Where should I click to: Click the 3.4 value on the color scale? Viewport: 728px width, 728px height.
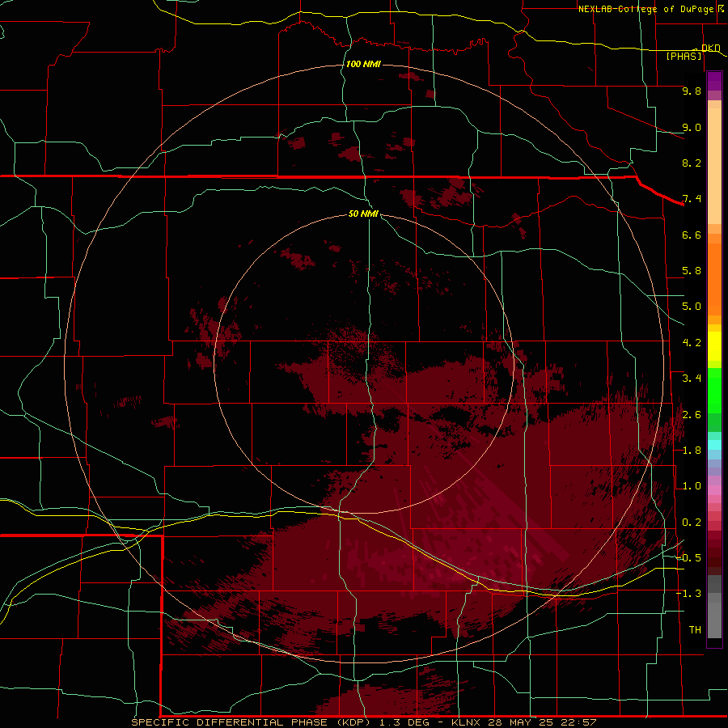[x=692, y=379]
